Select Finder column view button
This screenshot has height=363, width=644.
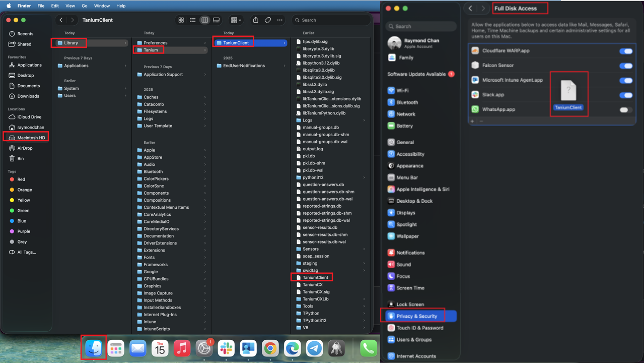point(205,20)
